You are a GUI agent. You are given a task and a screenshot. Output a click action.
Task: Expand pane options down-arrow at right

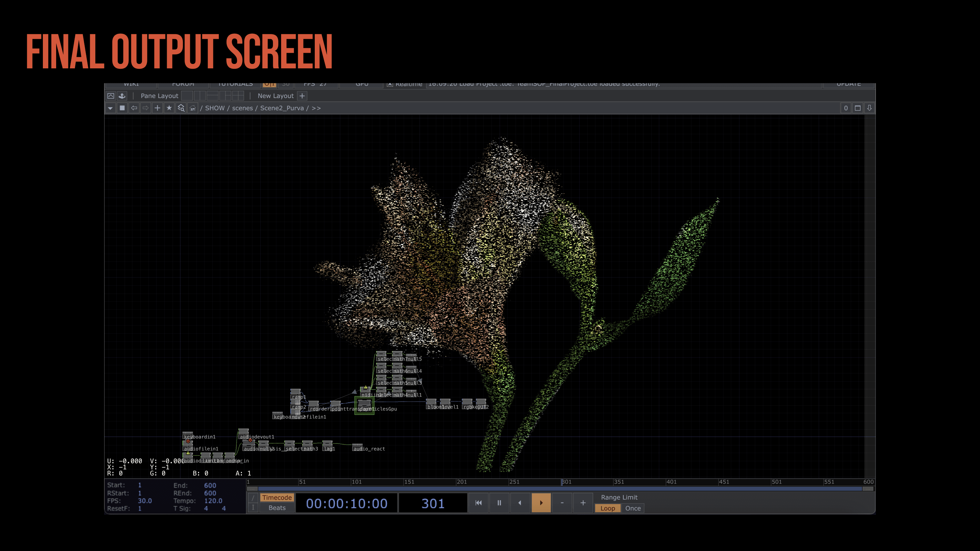(869, 108)
